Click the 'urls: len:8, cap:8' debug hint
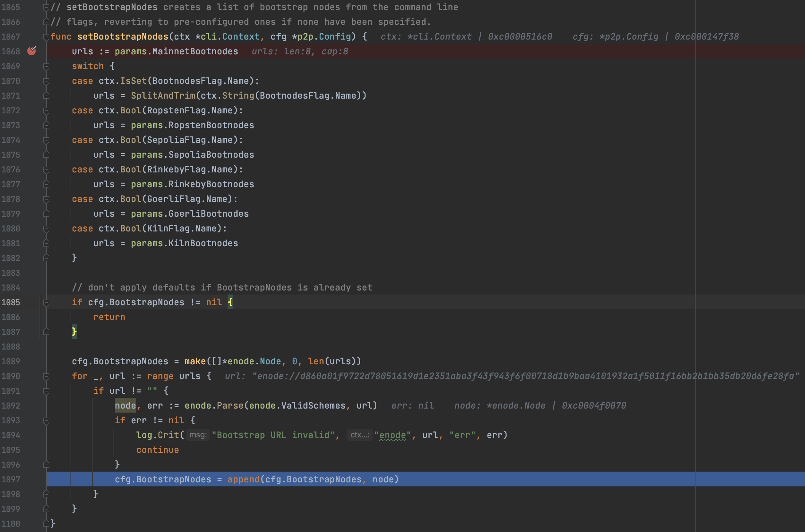Screen dimensions: 805x532 click(300, 51)
